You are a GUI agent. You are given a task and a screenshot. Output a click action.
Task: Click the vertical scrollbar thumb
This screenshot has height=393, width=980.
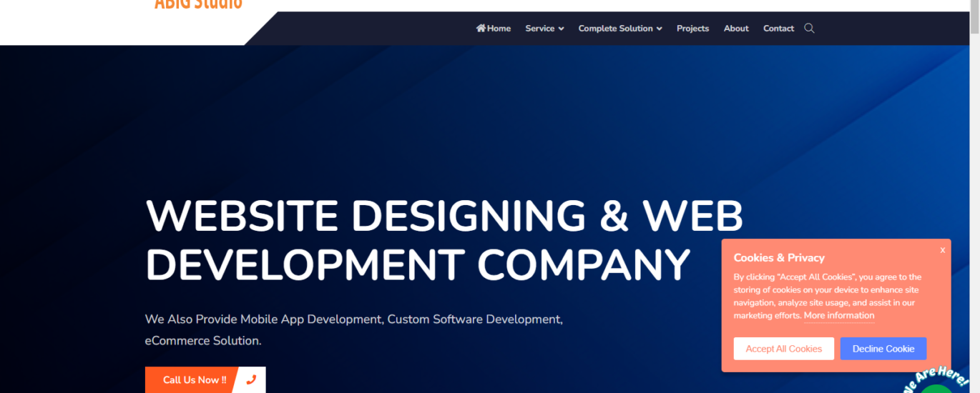[x=974, y=21]
